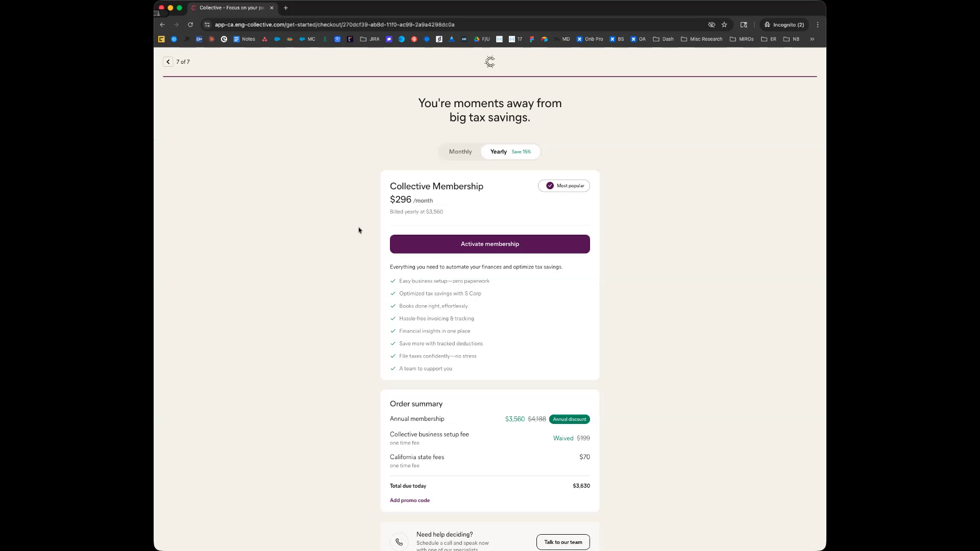Go back using the step back arrow
The image size is (980, 551).
click(168, 62)
